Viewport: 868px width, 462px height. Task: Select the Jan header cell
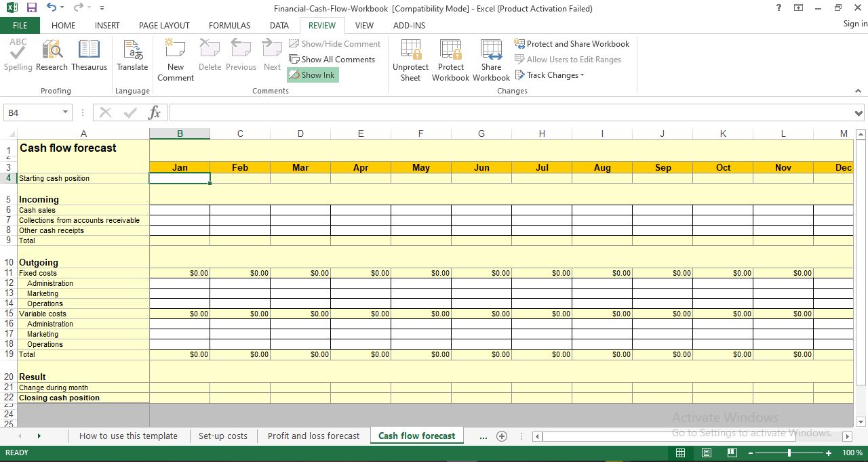(x=180, y=167)
